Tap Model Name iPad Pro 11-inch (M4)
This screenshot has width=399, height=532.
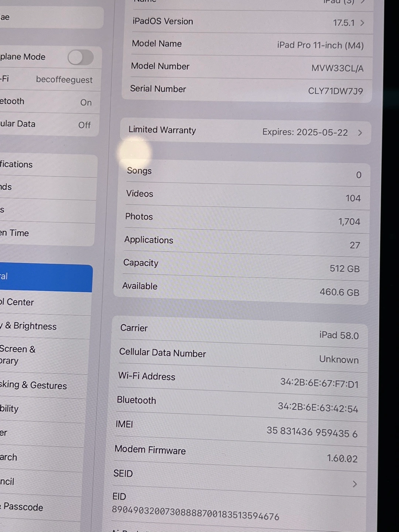320,45
